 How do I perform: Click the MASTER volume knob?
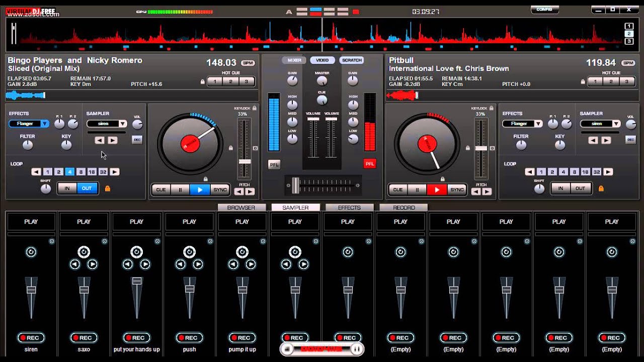coord(322,81)
